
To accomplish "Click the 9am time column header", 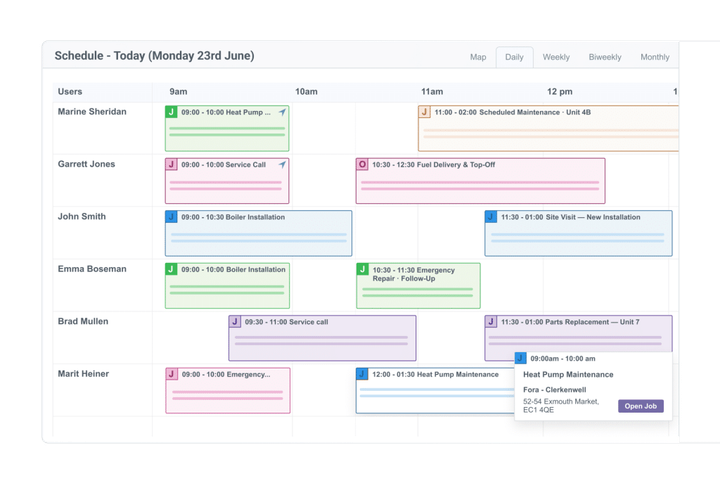I will (178, 91).
